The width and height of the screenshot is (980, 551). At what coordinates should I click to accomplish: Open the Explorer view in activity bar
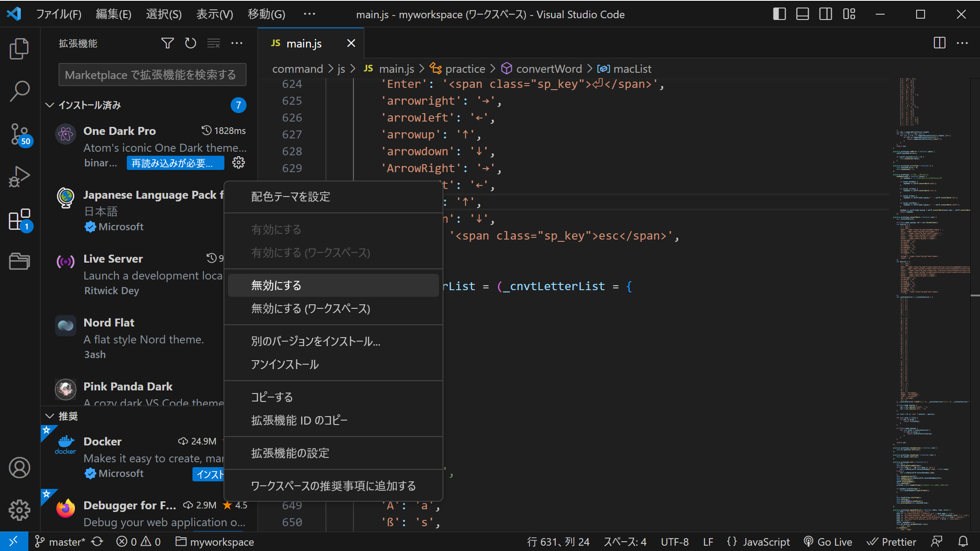click(x=20, y=48)
